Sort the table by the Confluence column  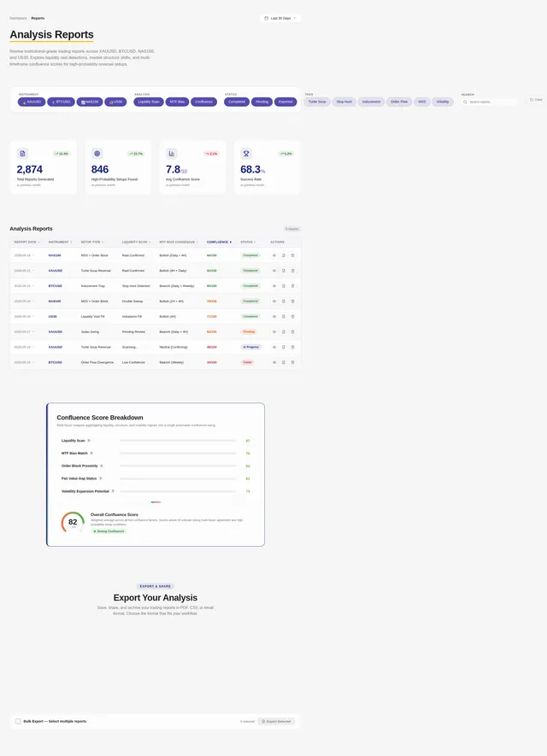(219, 242)
